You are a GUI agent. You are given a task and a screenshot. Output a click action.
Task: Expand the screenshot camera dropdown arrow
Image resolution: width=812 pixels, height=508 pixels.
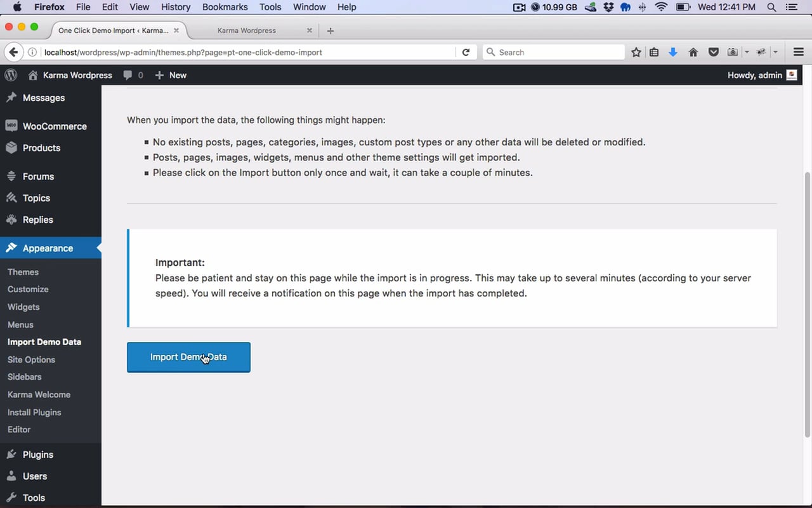[x=747, y=52]
